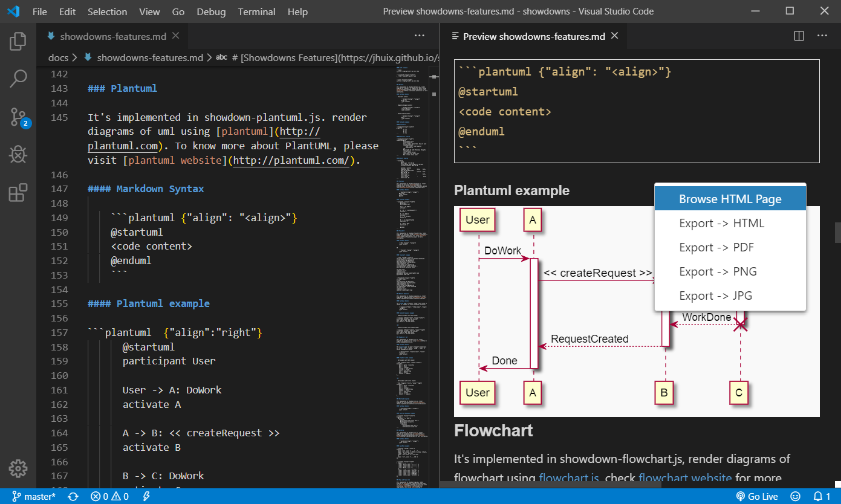The width and height of the screenshot is (841, 504).
Task: Open the Manage settings gear
Action: tap(18, 468)
